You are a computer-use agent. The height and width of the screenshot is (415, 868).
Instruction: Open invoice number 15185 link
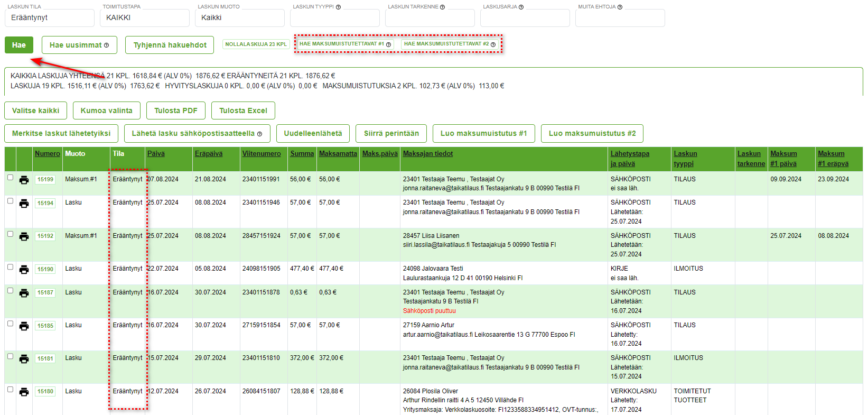coord(45,326)
